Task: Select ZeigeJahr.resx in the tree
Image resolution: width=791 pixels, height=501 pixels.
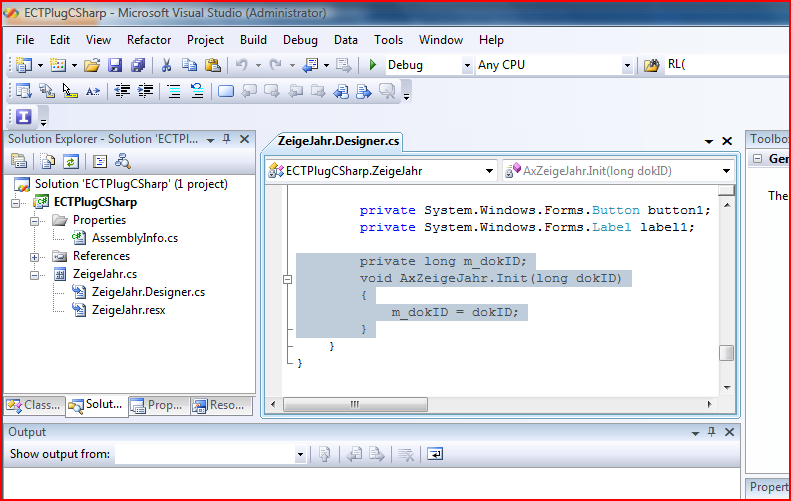Action: point(128,310)
